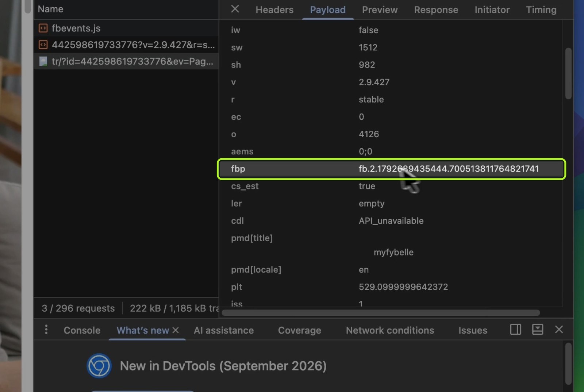This screenshot has height=392, width=584.
Task: Click the sh value 982
Action: point(367,65)
